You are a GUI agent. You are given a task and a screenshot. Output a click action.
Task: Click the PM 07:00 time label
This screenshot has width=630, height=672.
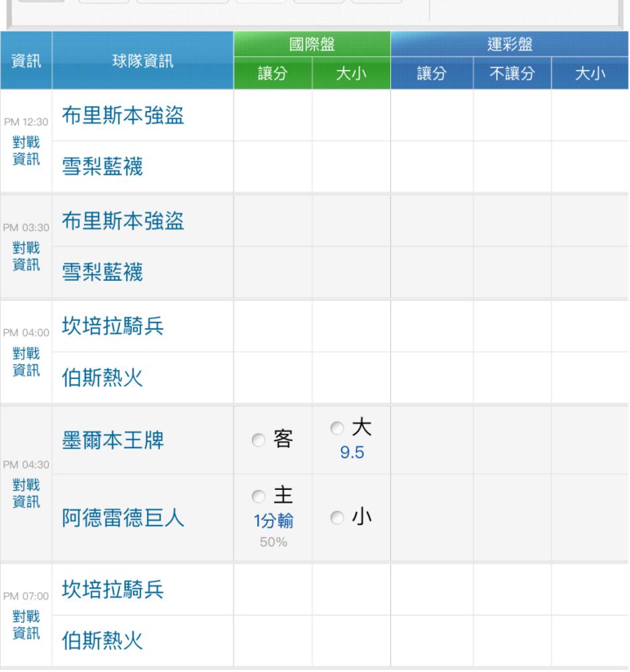click(x=26, y=596)
